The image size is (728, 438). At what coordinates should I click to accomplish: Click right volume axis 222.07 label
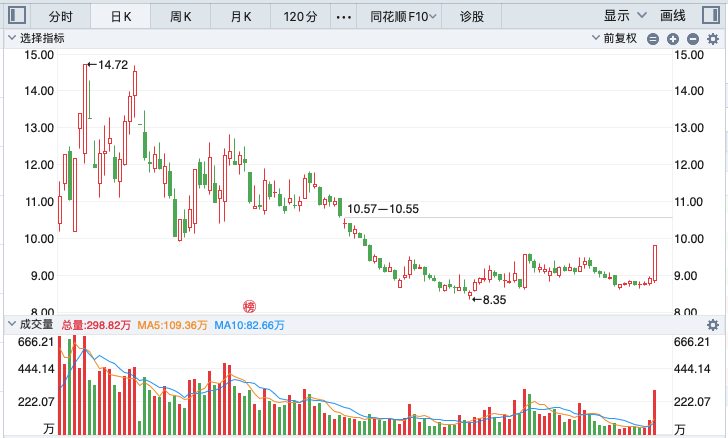pyautogui.click(x=692, y=402)
